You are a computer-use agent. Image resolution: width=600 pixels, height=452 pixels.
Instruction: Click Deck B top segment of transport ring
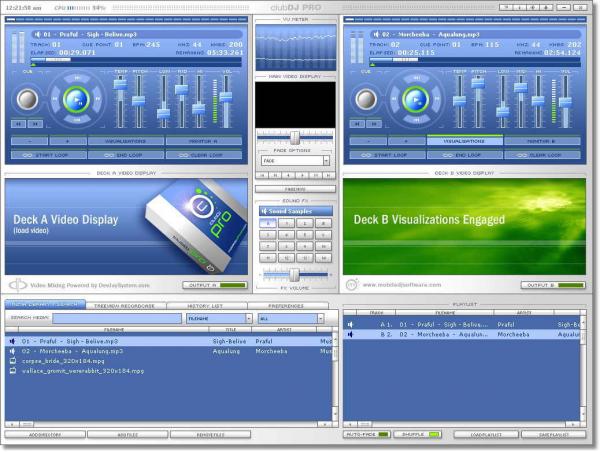coord(416,78)
